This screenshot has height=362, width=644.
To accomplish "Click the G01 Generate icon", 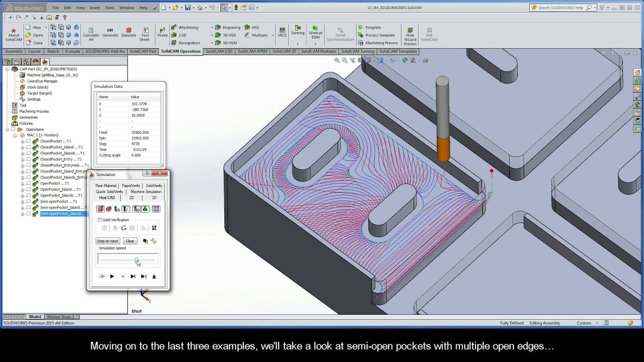I will click(x=110, y=33).
